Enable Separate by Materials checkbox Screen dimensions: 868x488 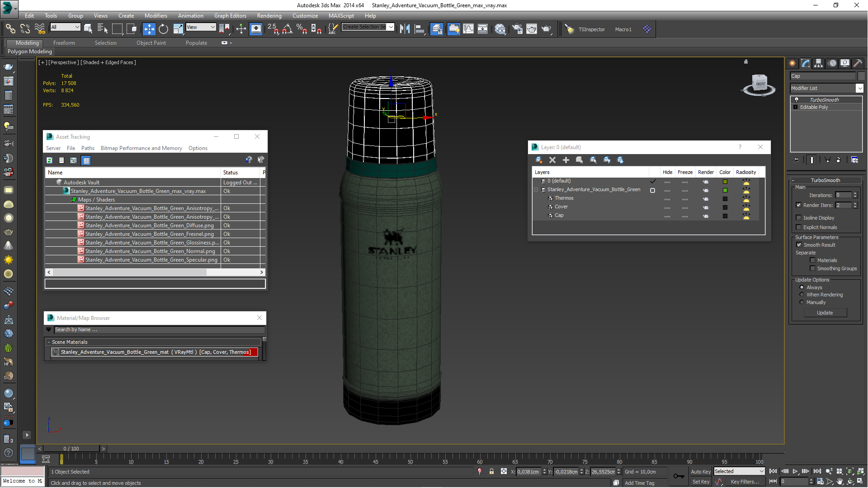coord(812,260)
